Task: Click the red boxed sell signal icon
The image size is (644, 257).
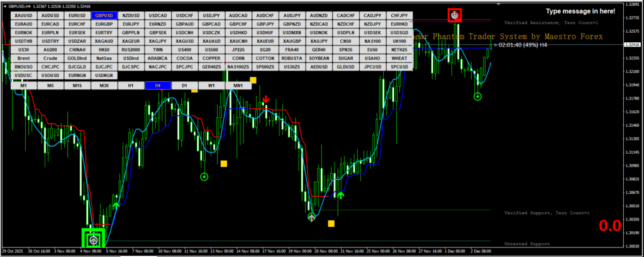Action: [454, 14]
